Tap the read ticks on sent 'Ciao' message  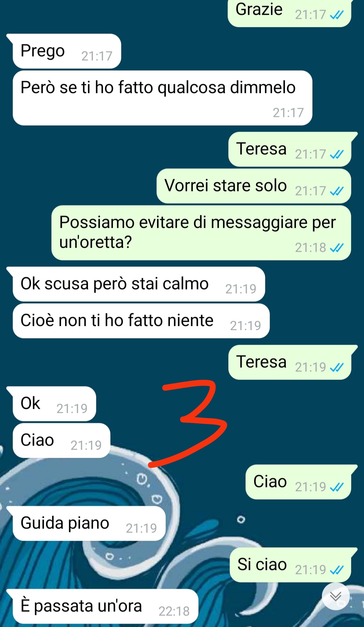[x=337, y=487]
